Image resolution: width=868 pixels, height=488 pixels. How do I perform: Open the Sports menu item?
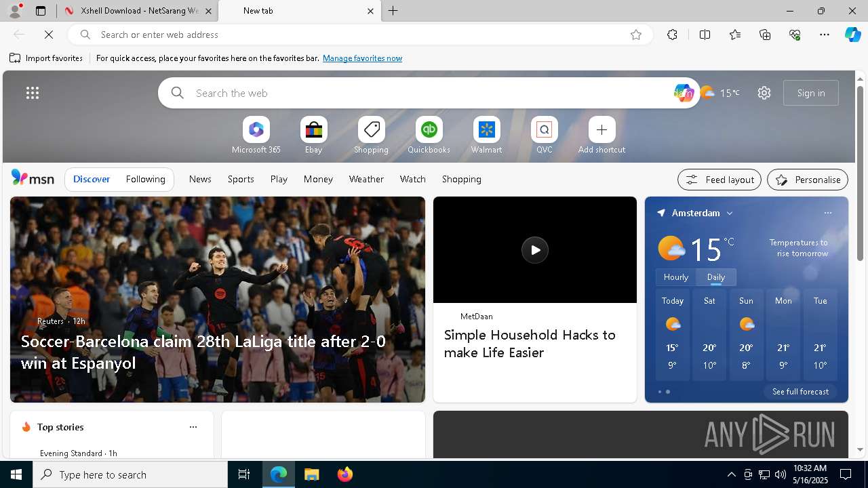pyautogui.click(x=241, y=179)
